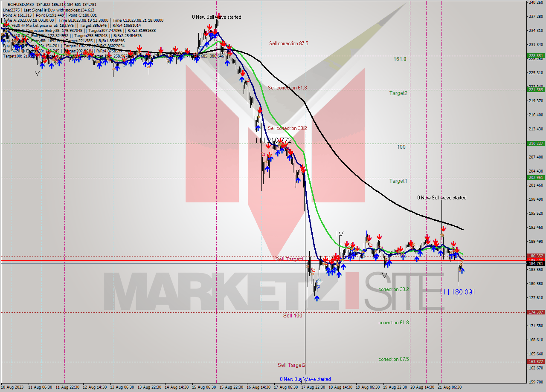Image resolution: width=546 pixels, height=392 pixels.
Task: Click the 'Sell correction 61.8' label
Action: coord(287,88)
